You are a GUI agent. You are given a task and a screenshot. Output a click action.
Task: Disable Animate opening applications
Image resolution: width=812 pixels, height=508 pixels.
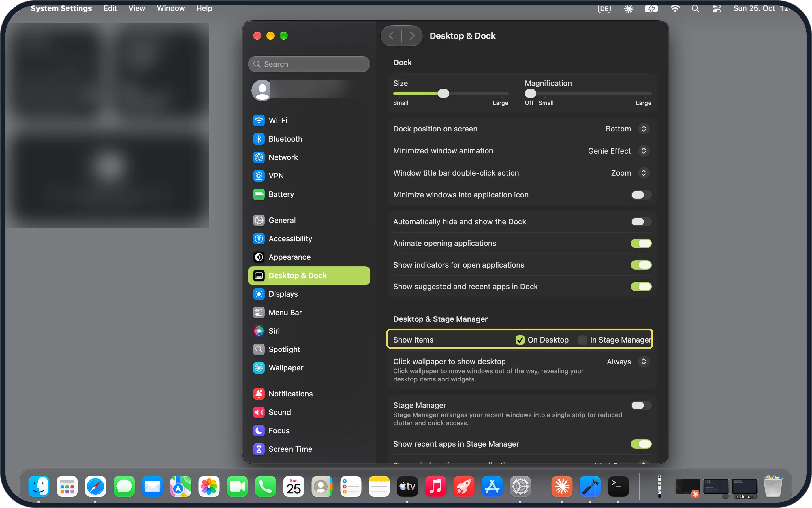click(x=641, y=243)
